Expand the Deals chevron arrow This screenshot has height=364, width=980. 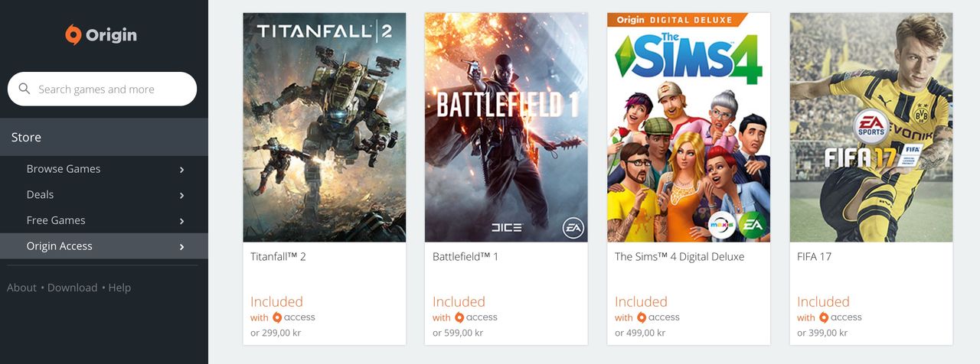pos(181,196)
